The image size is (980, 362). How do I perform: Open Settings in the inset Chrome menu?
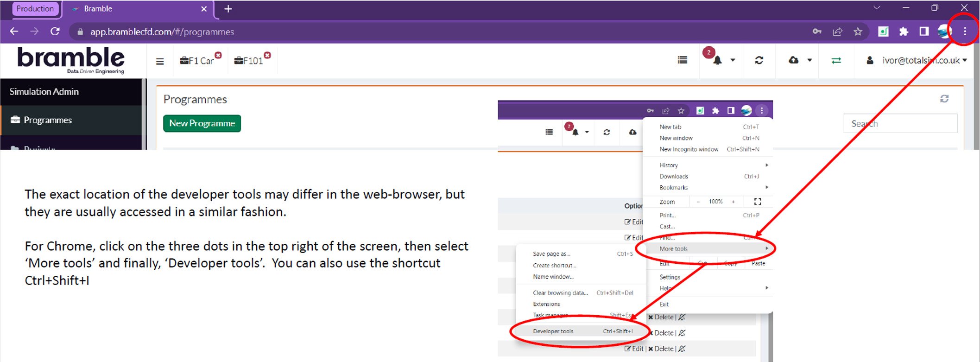(x=708, y=277)
